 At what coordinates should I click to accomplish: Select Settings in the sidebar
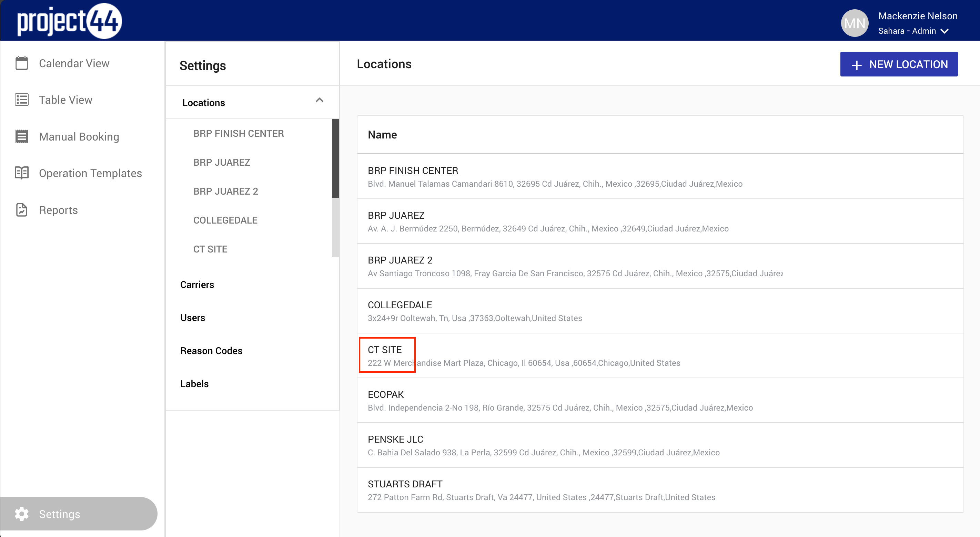click(79, 514)
